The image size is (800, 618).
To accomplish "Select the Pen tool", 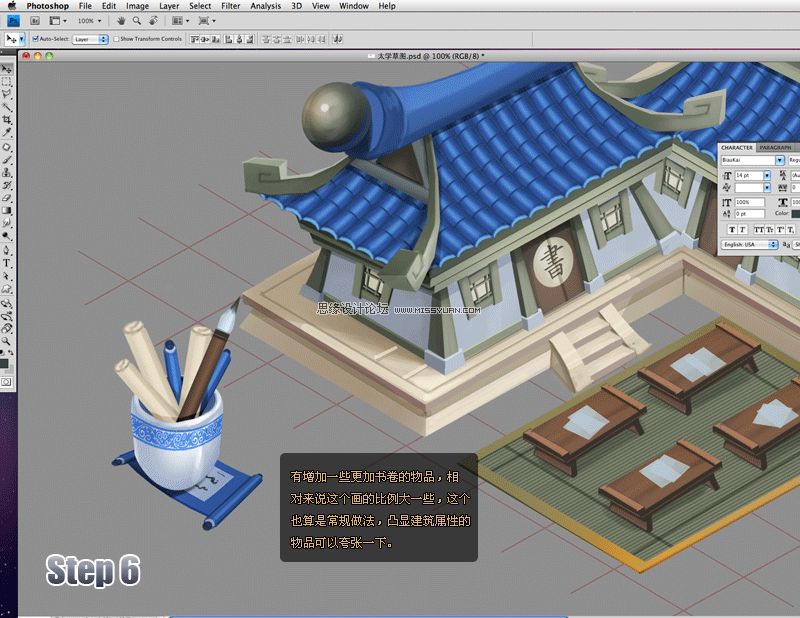I will click(x=7, y=250).
